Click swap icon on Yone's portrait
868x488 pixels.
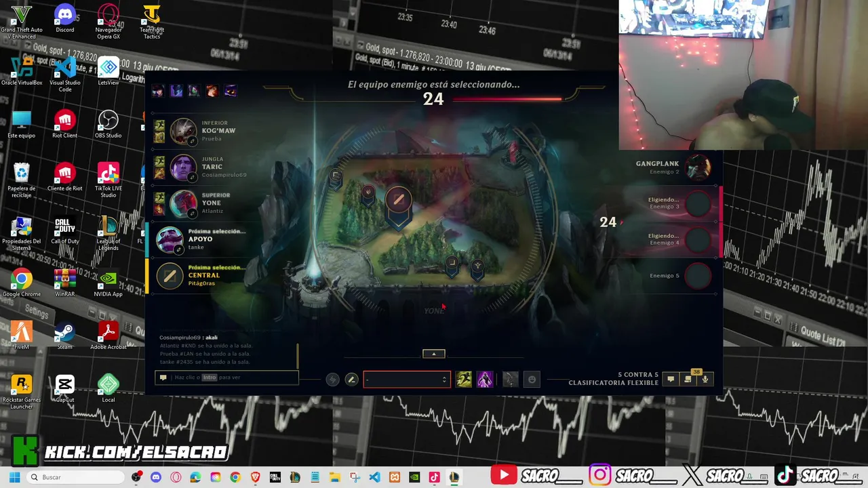(193, 213)
